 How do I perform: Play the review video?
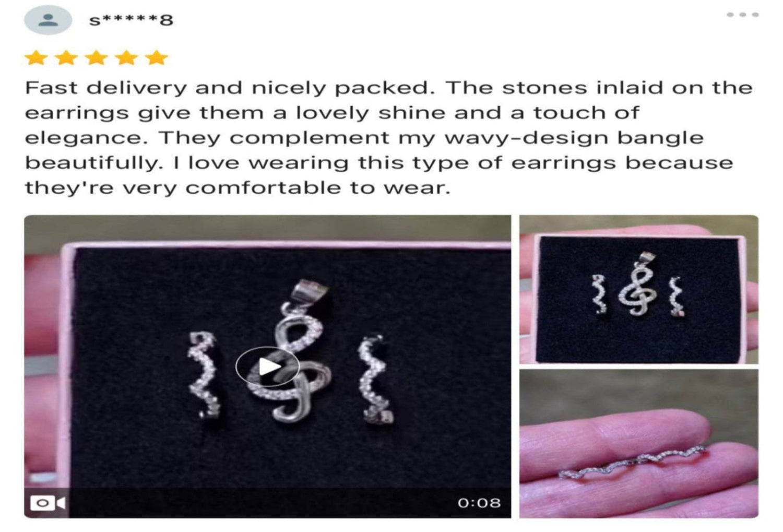click(267, 367)
